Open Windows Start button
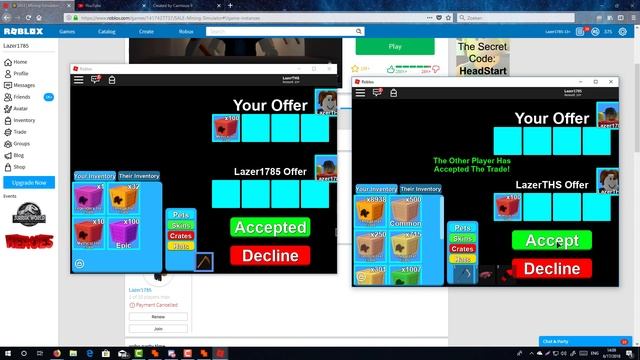This screenshot has height=360, width=640. [x=8, y=353]
